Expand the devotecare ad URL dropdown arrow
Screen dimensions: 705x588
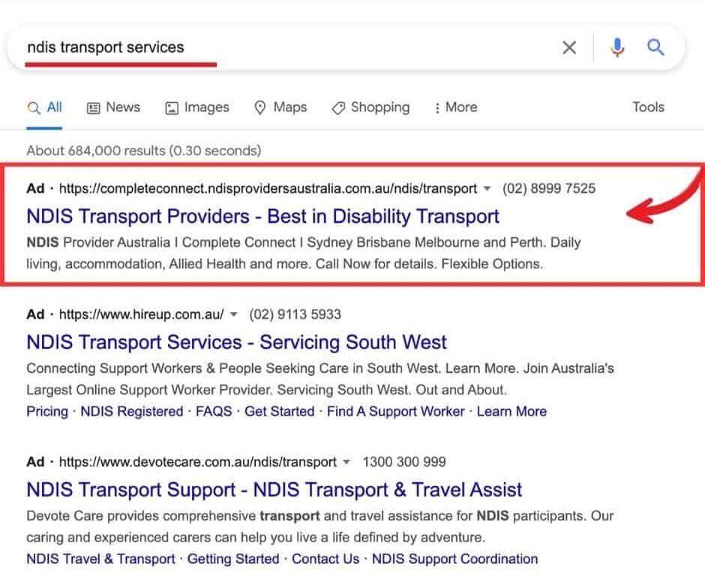coord(347,462)
